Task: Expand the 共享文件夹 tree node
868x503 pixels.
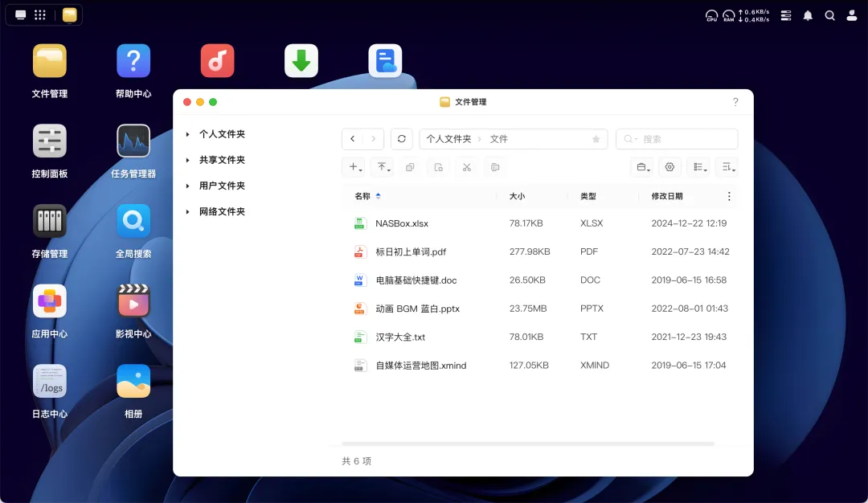Action: (x=187, y=160)
